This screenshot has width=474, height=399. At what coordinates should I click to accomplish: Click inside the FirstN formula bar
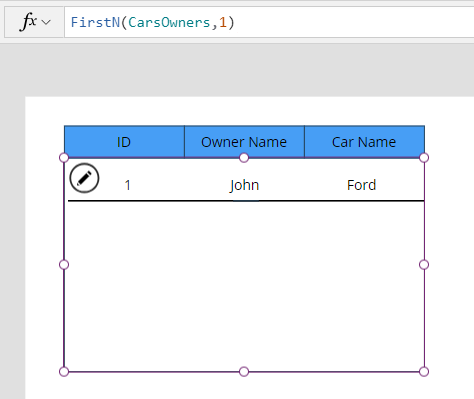tap(269, 22)
